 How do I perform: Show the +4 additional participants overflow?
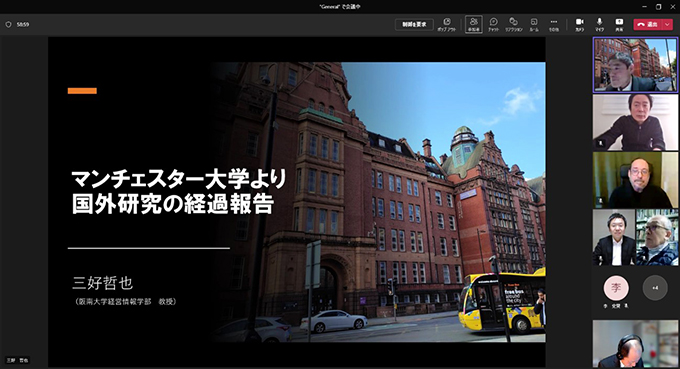(655, 287)
